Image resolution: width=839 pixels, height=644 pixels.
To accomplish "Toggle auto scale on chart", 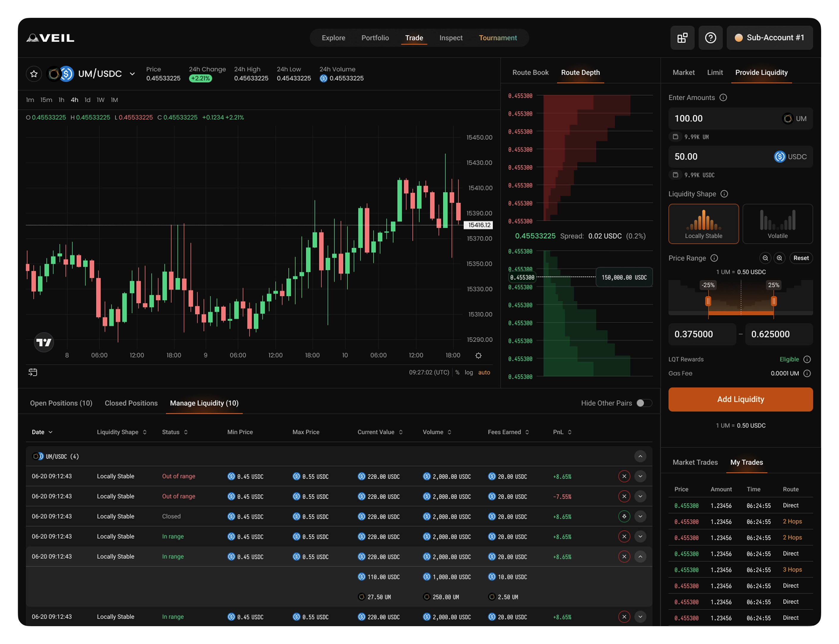I will pos(484,372).
